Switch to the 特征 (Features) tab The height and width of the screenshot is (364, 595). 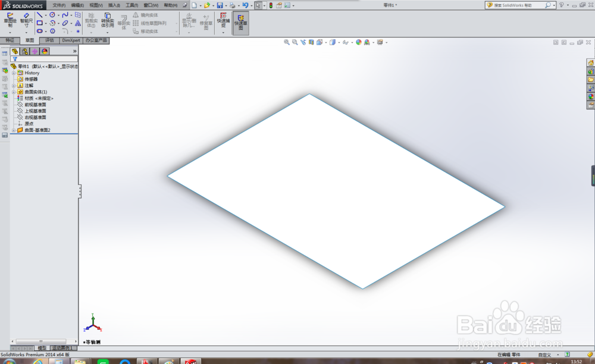click(x=10, y=40)
